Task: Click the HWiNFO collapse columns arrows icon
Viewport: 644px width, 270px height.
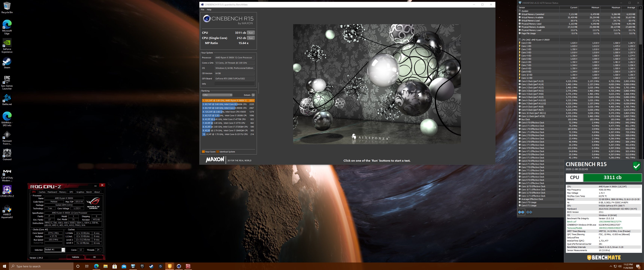Action: tap(529, 212)
